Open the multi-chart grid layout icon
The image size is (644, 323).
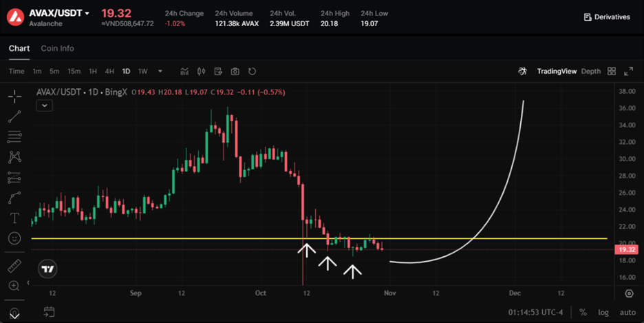point(612,72)
